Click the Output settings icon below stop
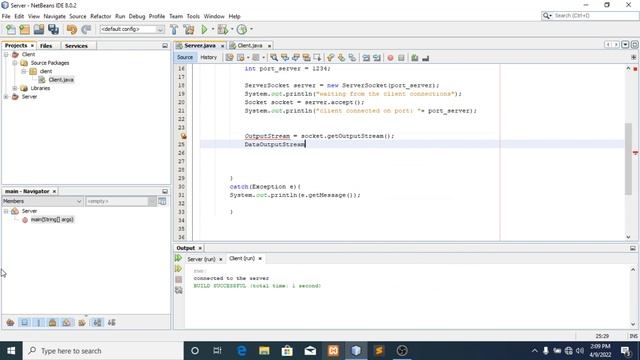This screenshot has height=360, width=640. coord(178,290)
